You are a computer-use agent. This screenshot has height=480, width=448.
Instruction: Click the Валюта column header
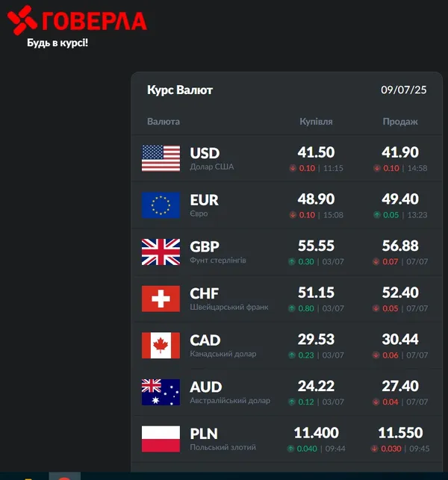coord(164,122)
